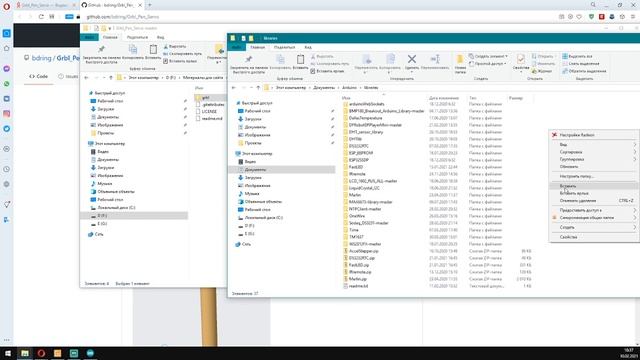Click Arduino in front Explorer address breadcrumb
This screenshot has height=360, width=640.
pyautogui.click(x=349, y=88)
